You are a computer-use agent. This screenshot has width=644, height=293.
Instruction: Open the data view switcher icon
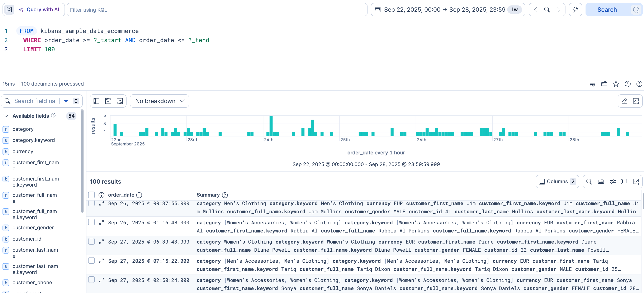click(x=9, y=10)
